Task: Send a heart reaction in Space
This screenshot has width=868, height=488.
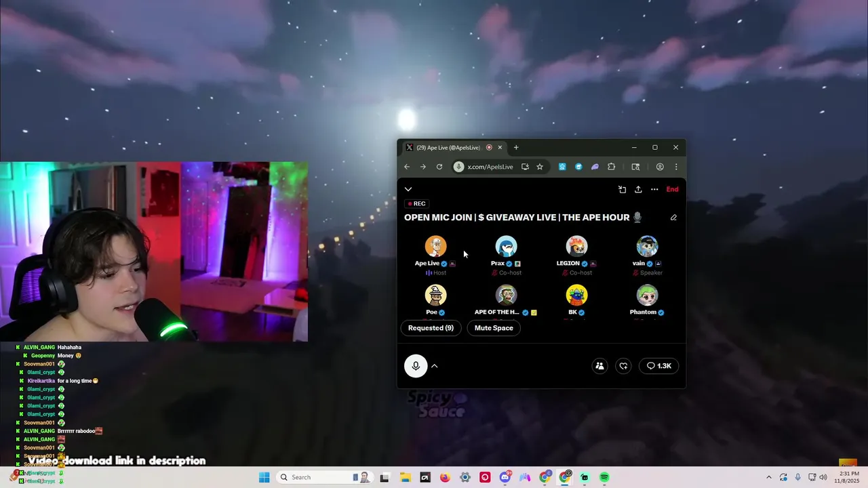Action: point(623,366)
